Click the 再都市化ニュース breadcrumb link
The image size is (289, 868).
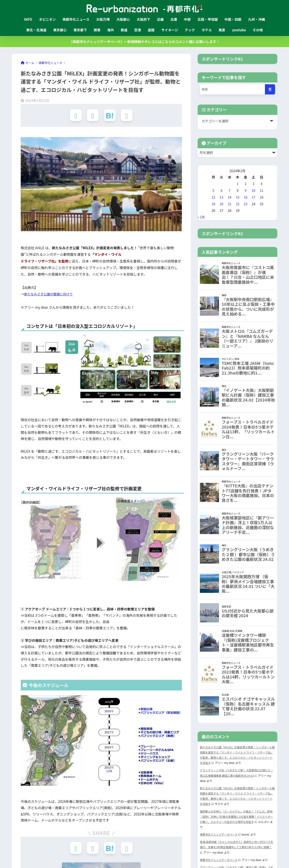[50, 63]
